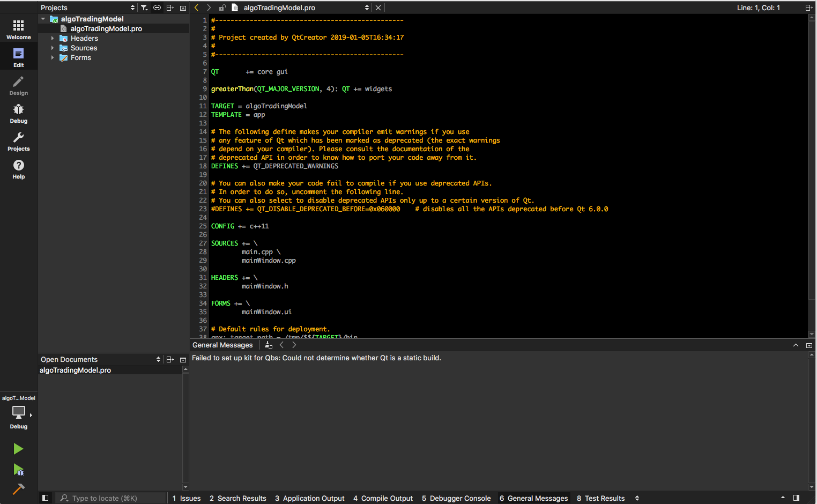Close the General Messages output pane
The image size is (817, 504).
(x=809, y=345)
